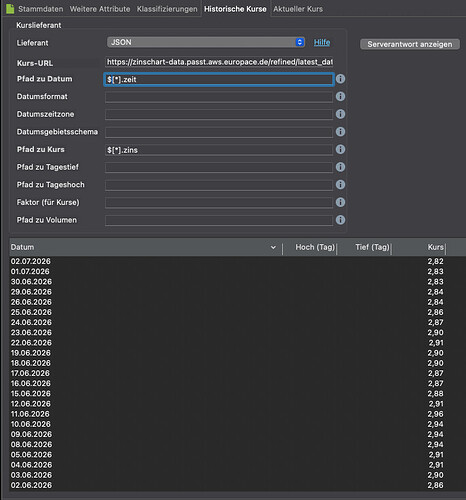Click into the Pfad zu Tagestief field
This screenshot has height=500, width=466.
point(219,168)
